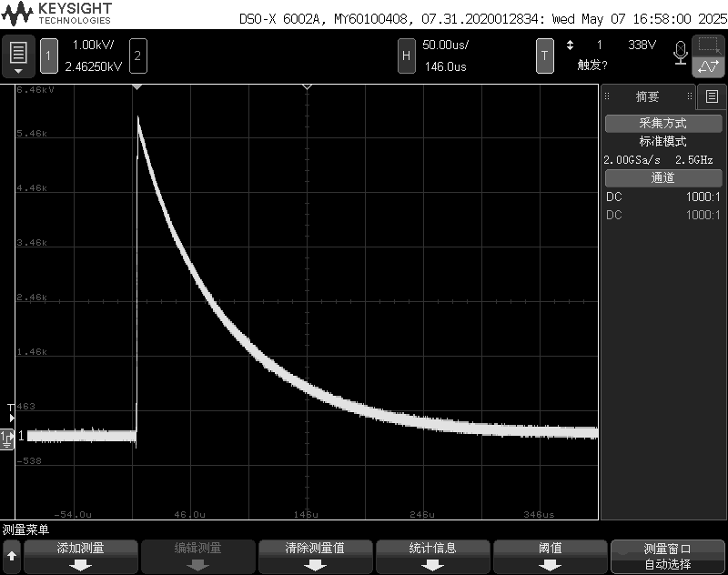Open the Horizontal (H) settings

pyautogui.click(x=406, y=56)
